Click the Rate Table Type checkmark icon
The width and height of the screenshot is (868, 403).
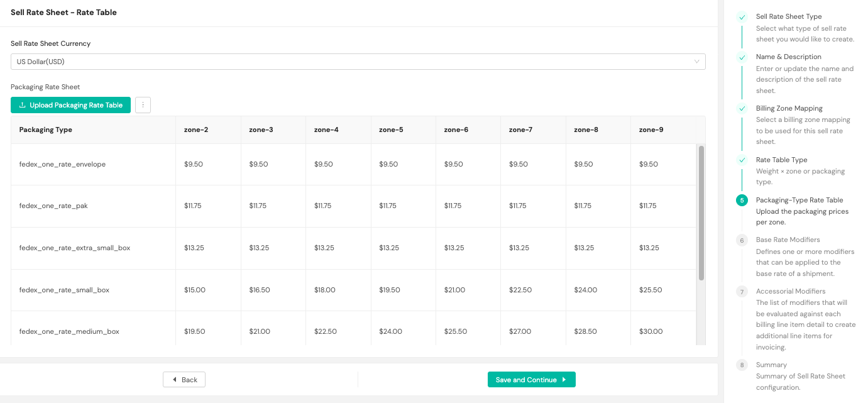point(742,160)
